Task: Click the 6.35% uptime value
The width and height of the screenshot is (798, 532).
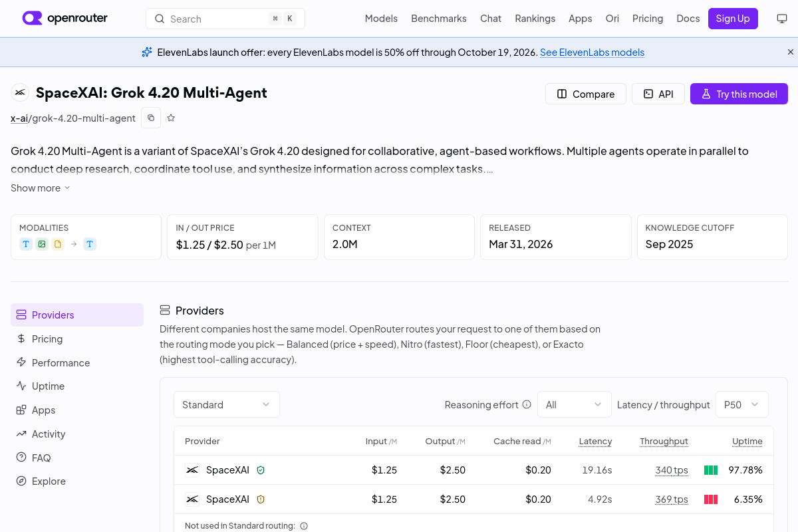Action: (x=748, y=499)
